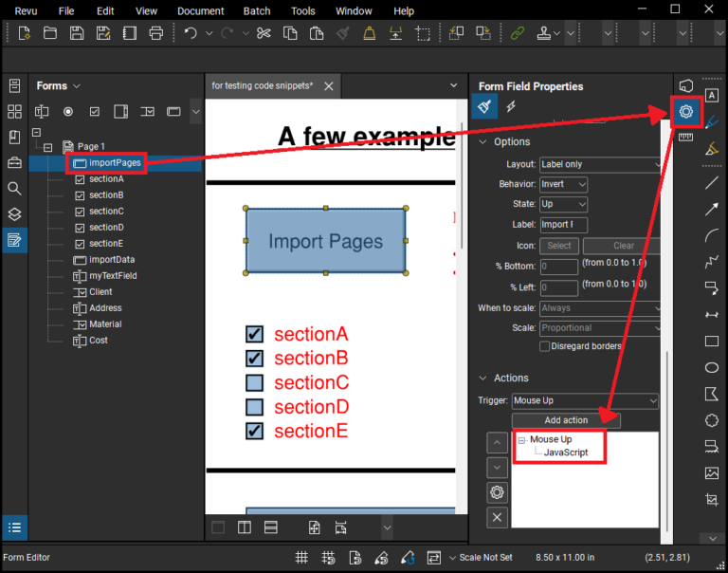728x573 pixels.
Task: Open the Trigger dropdown showing Mouse Up
Action: [584, 401]
